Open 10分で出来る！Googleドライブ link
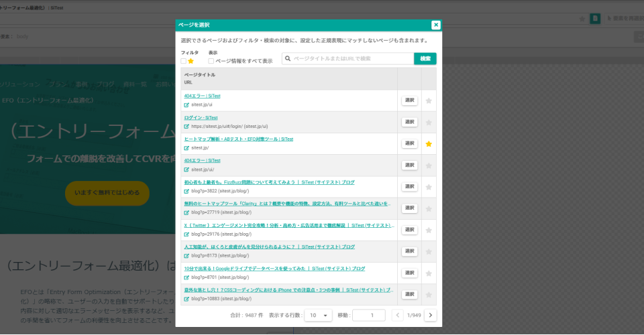Viewport: 644px width, 335px height. [x=274, y=269]
